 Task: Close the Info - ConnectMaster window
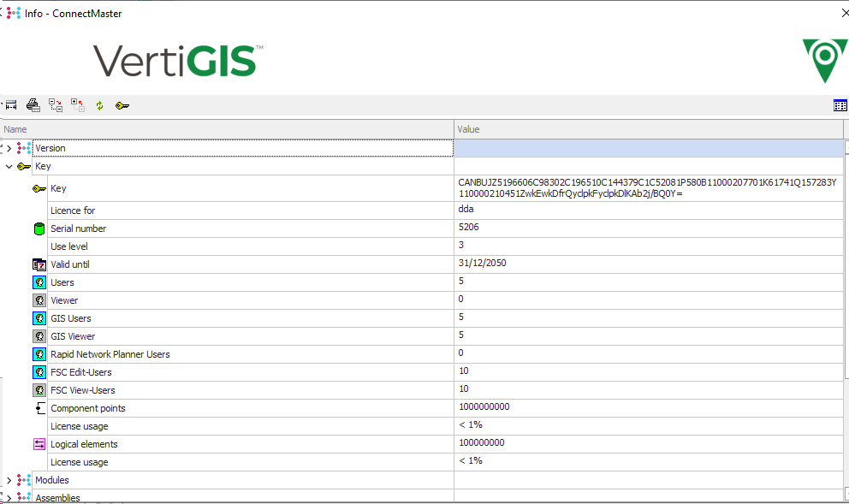(845, 13)
